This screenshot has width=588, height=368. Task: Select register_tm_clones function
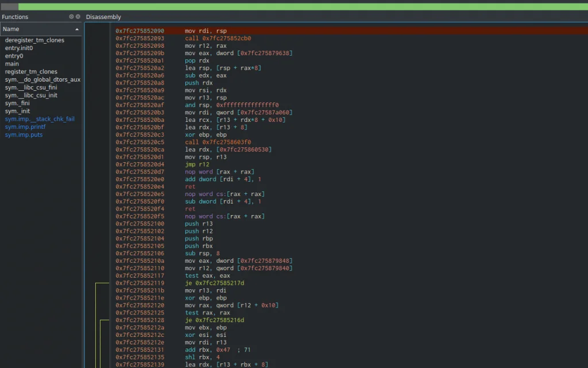tap(31, 72)
